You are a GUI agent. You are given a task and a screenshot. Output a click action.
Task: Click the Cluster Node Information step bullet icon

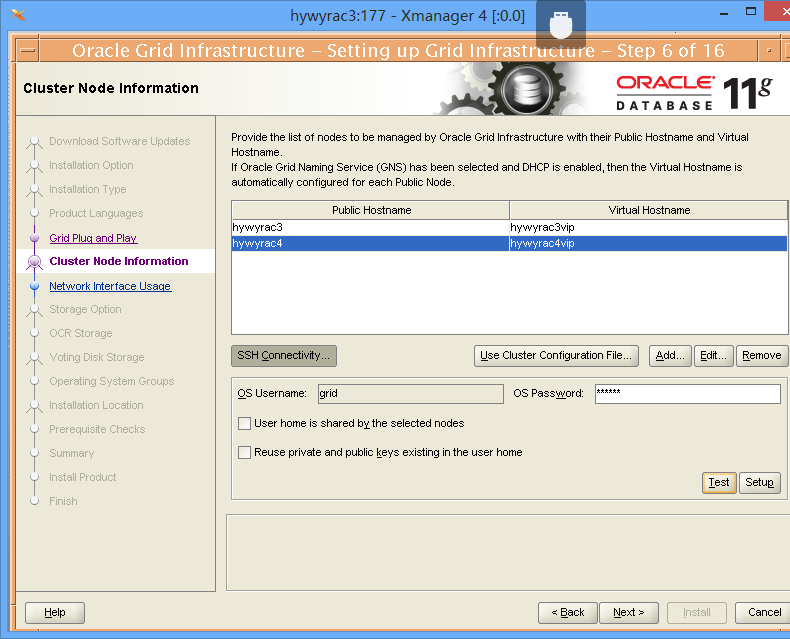coord(34,262)
